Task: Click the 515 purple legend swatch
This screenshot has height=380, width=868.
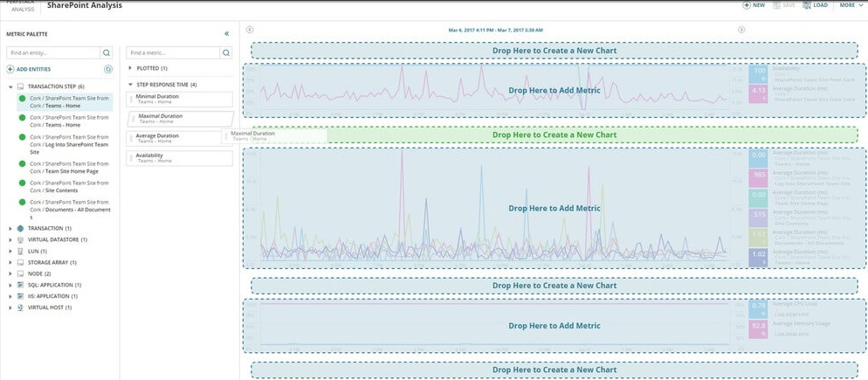Action: coord(758,218)
